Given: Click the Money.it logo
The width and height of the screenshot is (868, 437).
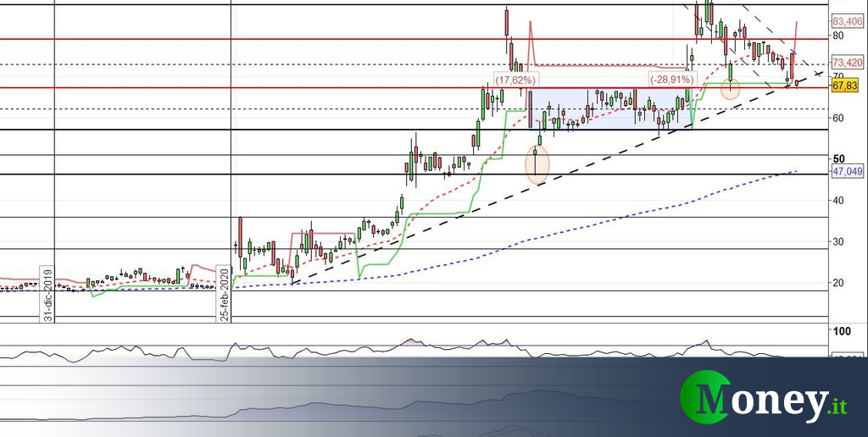Looking at the screenshot, I should 764,398.
